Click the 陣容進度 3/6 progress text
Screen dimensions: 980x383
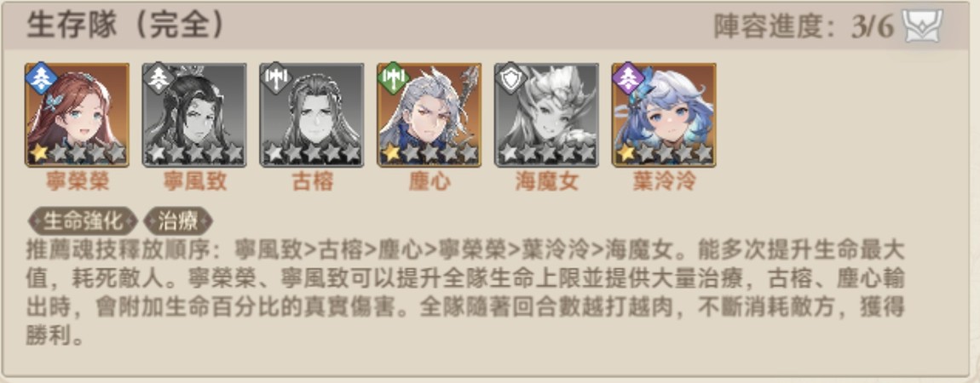tap(804, 27)
